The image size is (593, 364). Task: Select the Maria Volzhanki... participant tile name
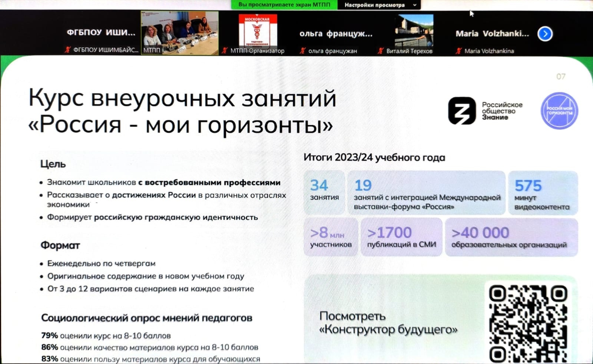[492, 34]
